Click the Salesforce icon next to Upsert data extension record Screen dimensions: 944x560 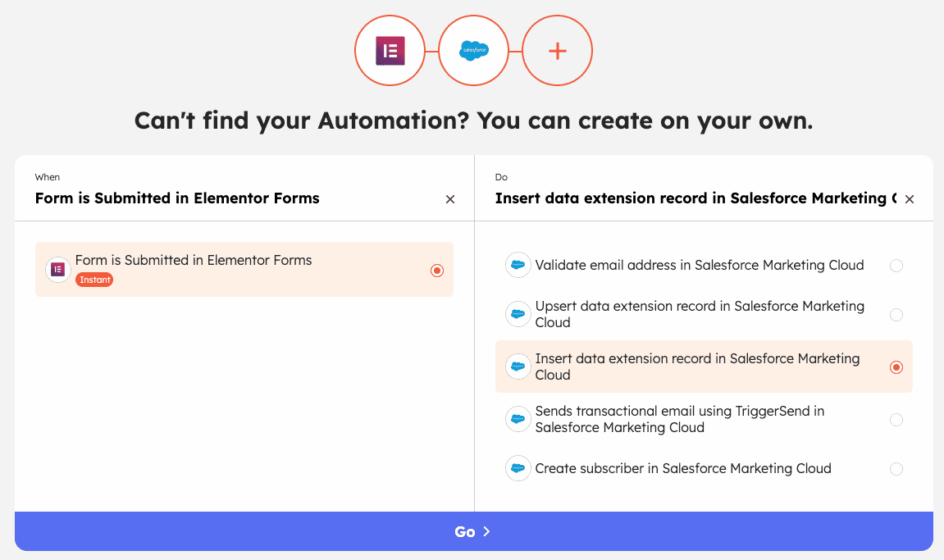(518, 314)
